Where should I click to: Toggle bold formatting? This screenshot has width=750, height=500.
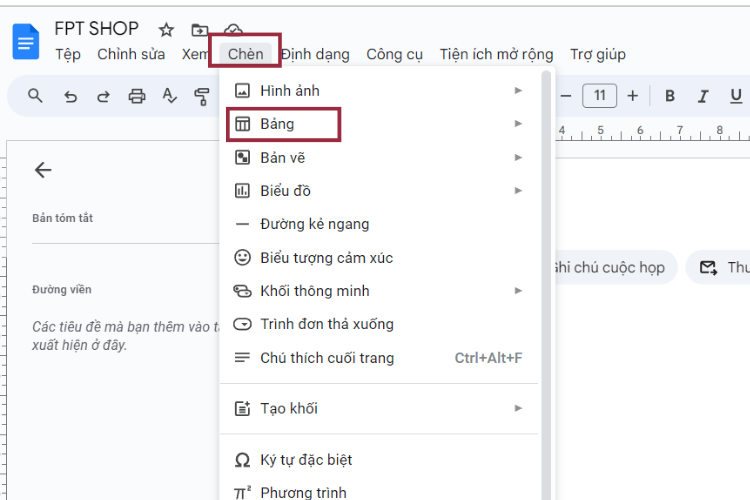(x=670, y=96)
